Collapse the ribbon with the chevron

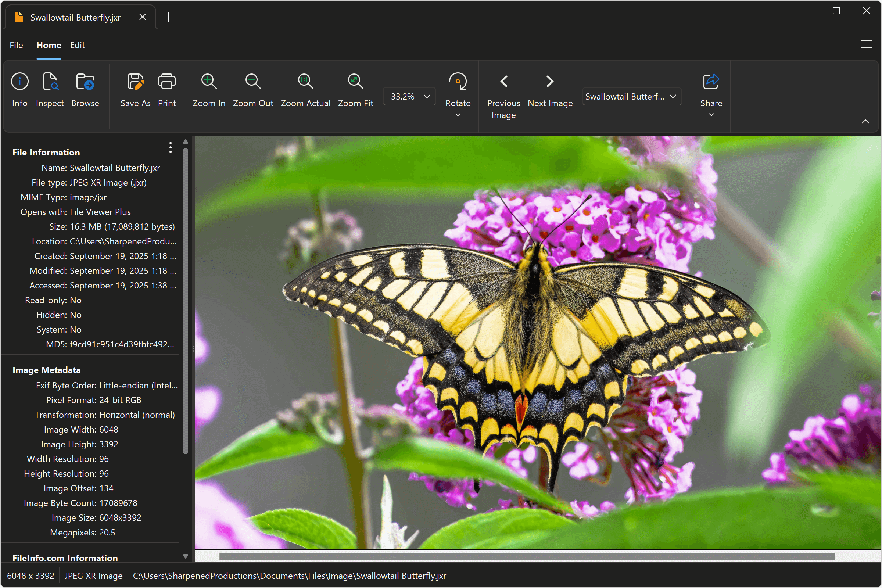[x=865, y=121]
